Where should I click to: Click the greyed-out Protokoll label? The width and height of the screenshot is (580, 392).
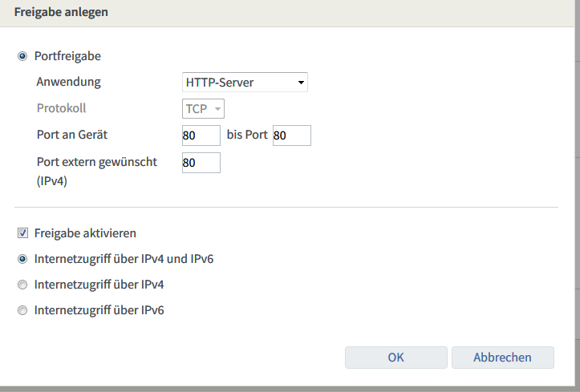[x=61, y=108]
